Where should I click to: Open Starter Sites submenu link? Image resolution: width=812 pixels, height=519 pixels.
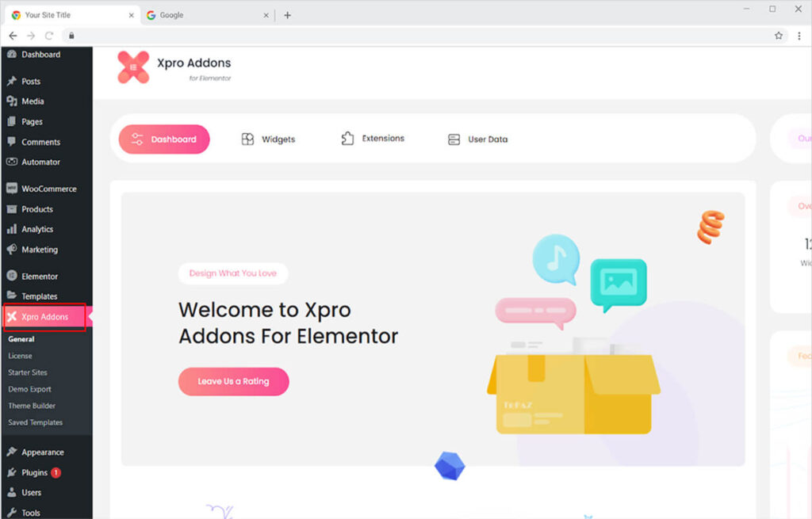coord(28,373)
